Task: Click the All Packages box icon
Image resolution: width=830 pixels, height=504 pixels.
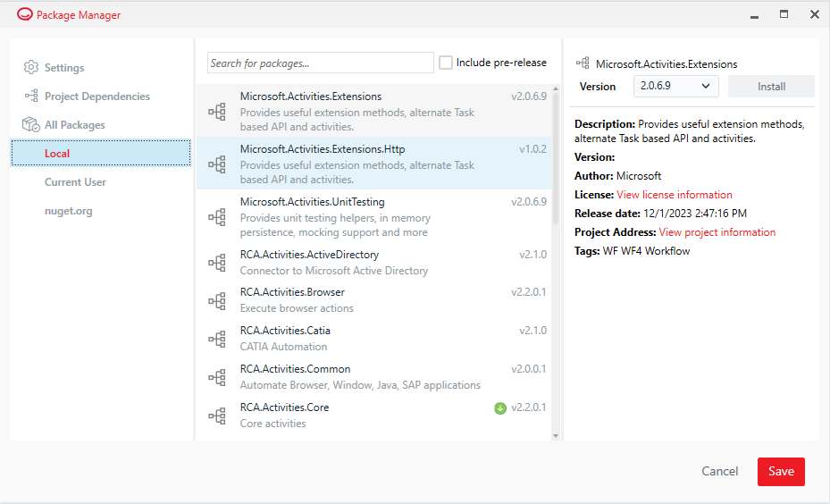Action: click(31, 124)
